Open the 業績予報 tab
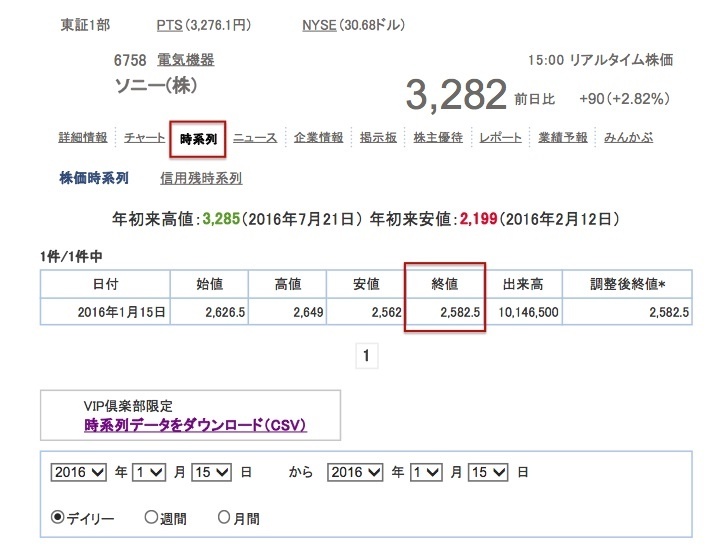 pyautogui.click(x=563, y=137)
